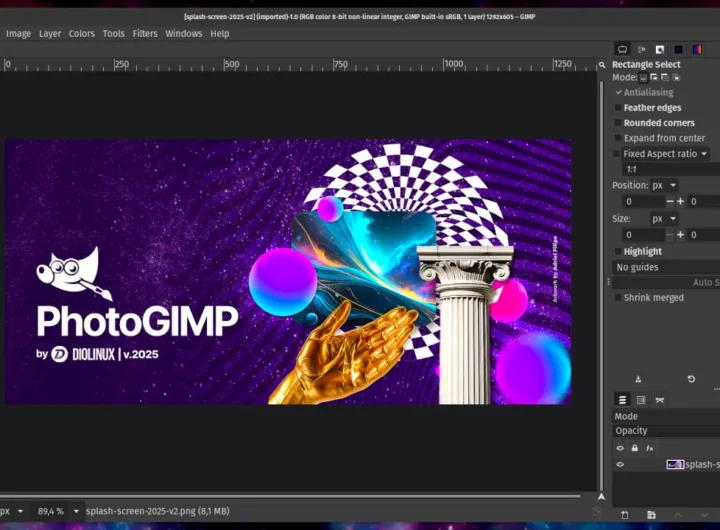Open the Paths tab icon
This screenshot has width=720, height=530.
pos(659,400)
